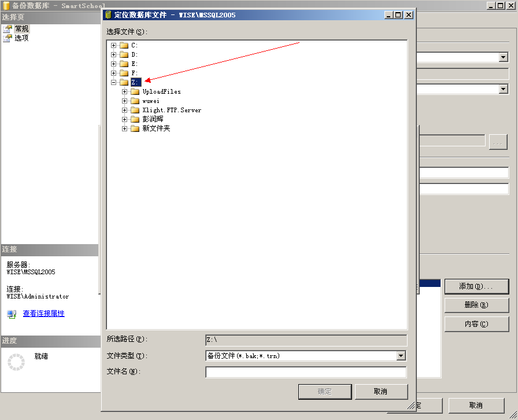Click the D: drive folder icon

coord(124,54)
